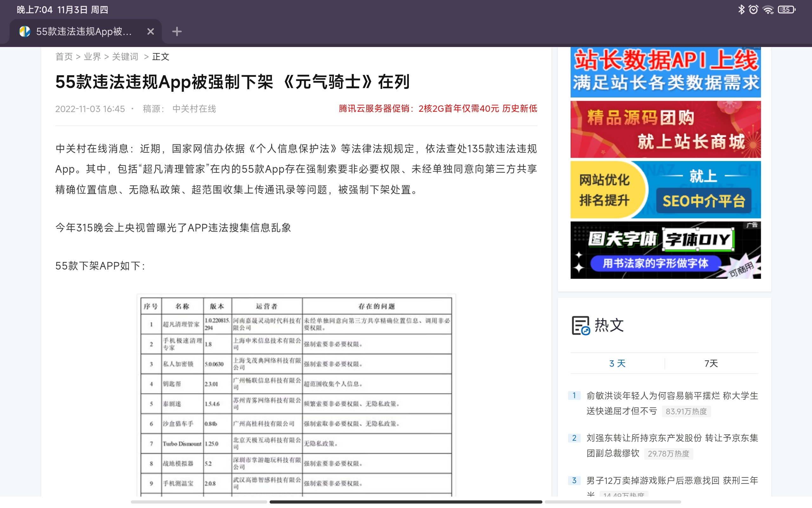Click the 热文 section icon
Screen dimensions: 812x508
(580, 325)
